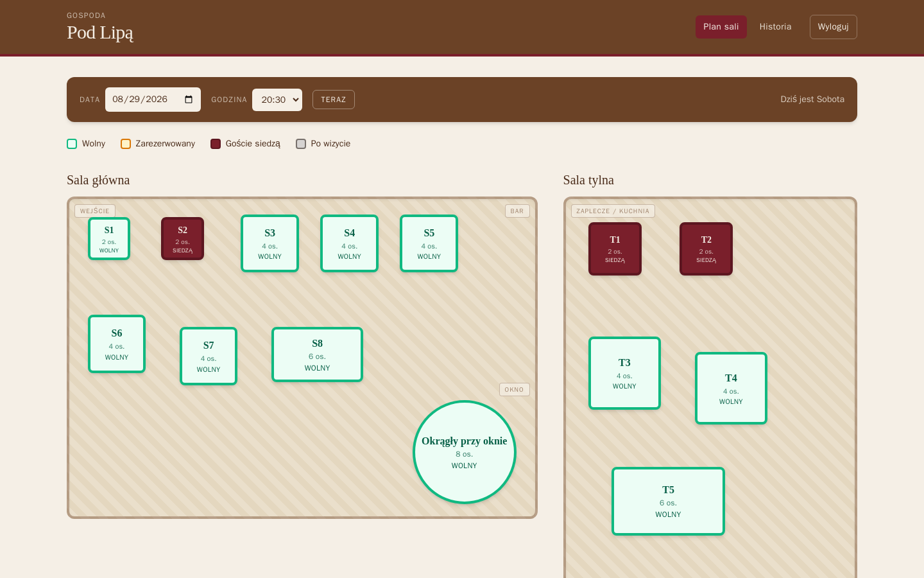Open the Godzina time dropdown
Viewport: 924px width, 578px height.
pos(277,100)
